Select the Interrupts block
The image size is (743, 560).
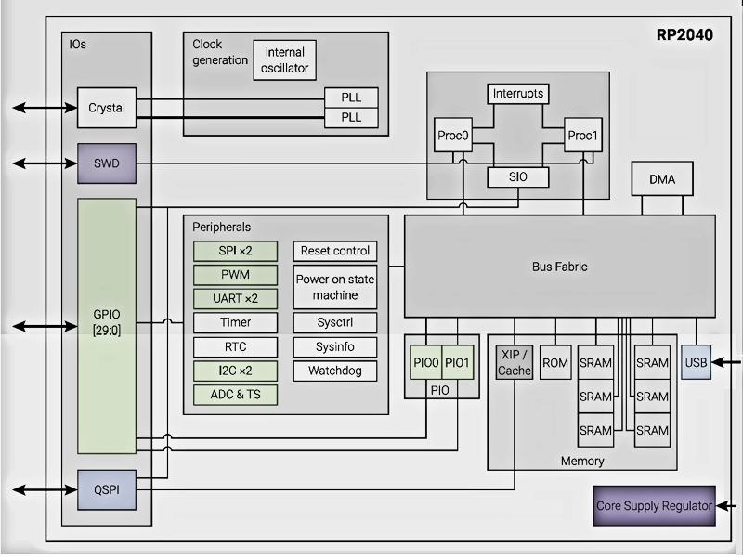(517, 94)
